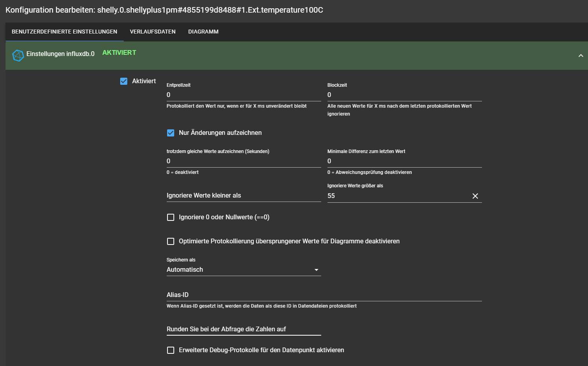Click 'Protokolliert den Wert nur' helper text

(x=236, y=106)
